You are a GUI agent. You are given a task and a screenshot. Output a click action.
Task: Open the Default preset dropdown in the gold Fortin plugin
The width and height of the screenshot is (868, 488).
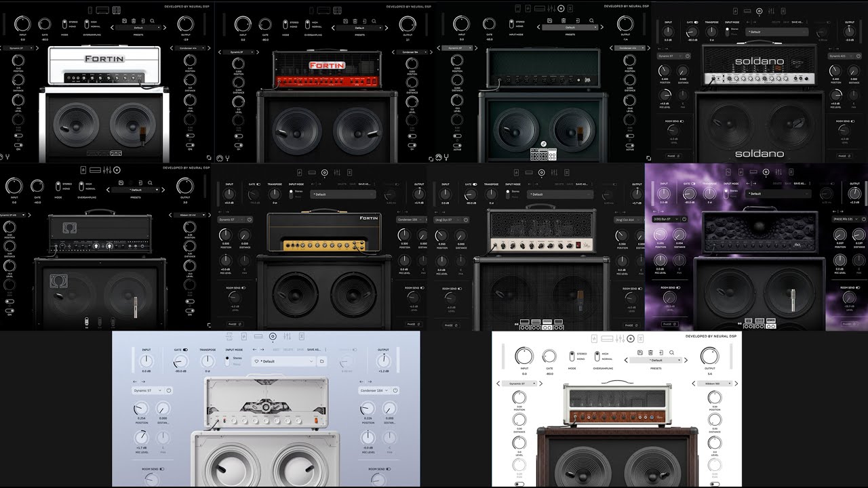tap(342, 195)
